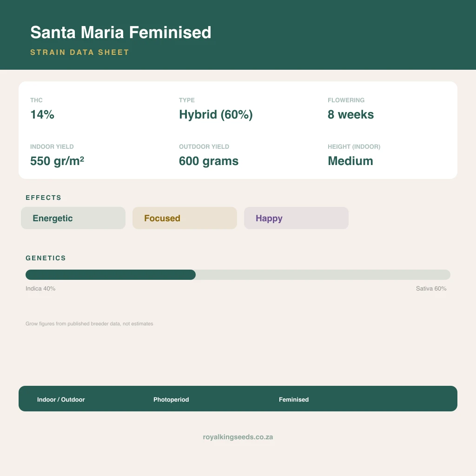Click the HEIGHT (INDOOR) label
The width and height of the screenshot is (476, 476).
(x=354, y=146)
